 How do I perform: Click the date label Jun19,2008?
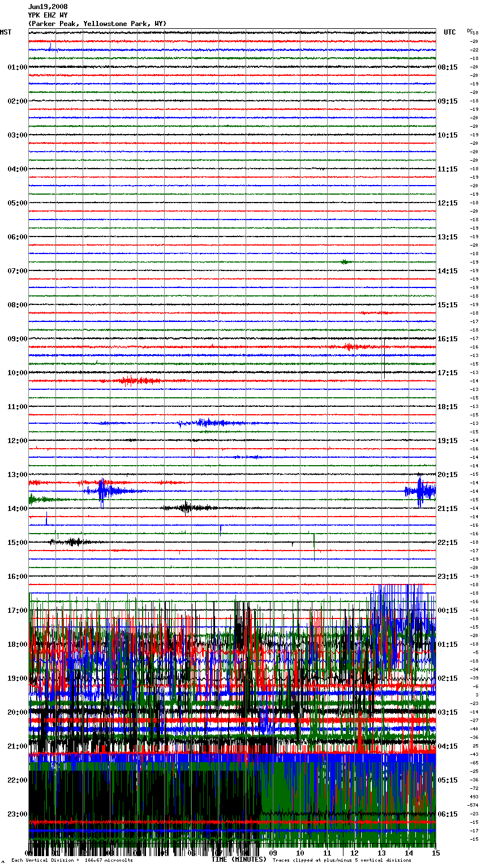(48, 7)
